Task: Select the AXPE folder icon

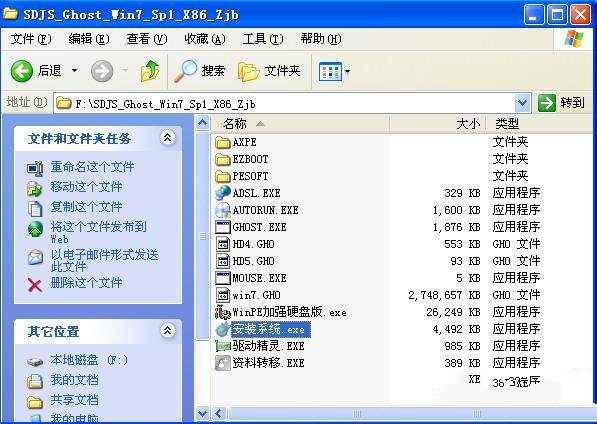Action: point(223,142)
